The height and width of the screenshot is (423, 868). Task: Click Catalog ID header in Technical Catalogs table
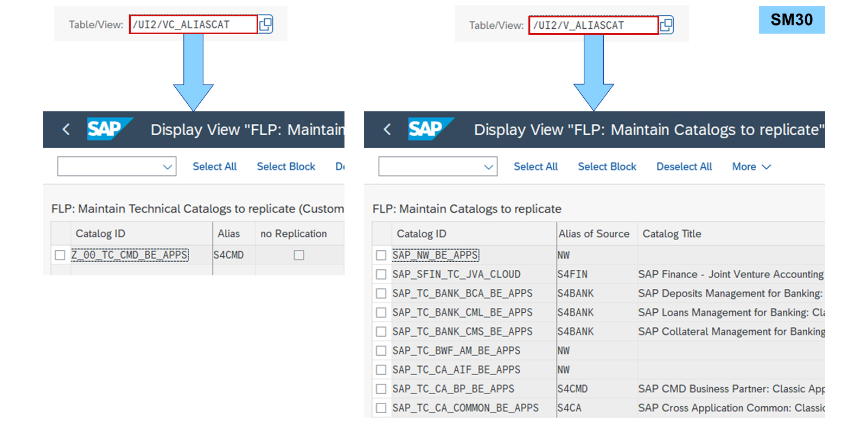click(142, 233)
